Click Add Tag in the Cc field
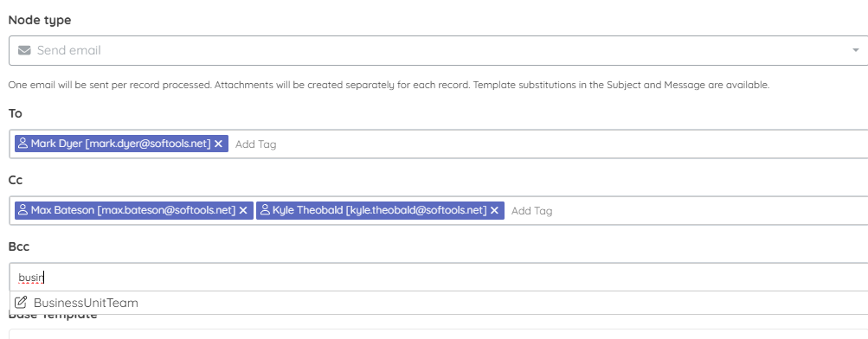 (x=531, y=211)
